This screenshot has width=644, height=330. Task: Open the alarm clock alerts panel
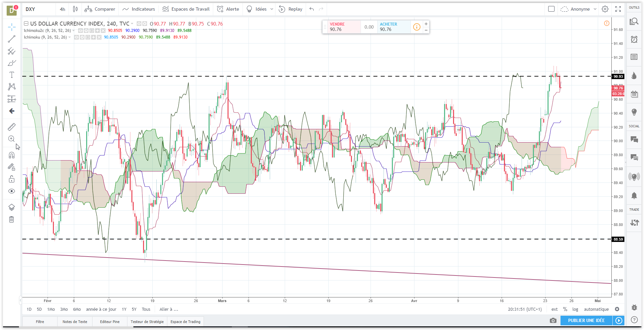634,40
